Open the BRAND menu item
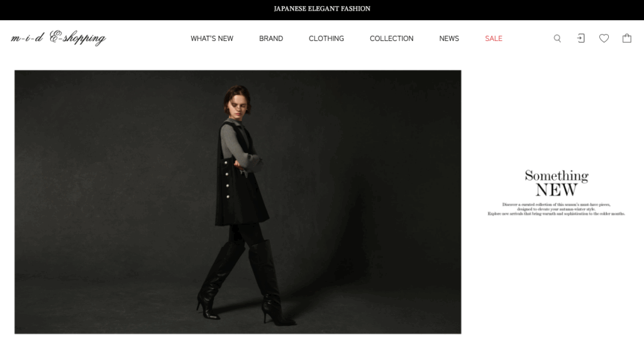The width and height of the screenshot is (644, 351). pyautogui.click(x=271, y=38)
